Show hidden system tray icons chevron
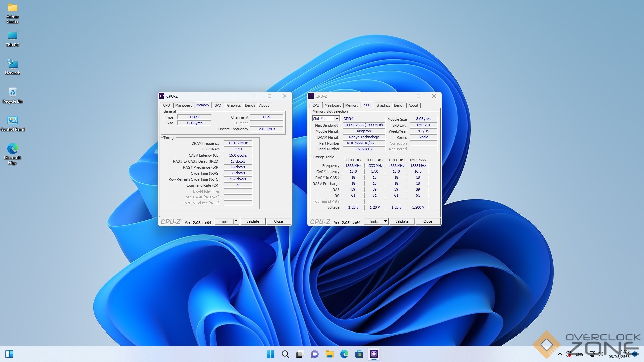 pos(560,354)
